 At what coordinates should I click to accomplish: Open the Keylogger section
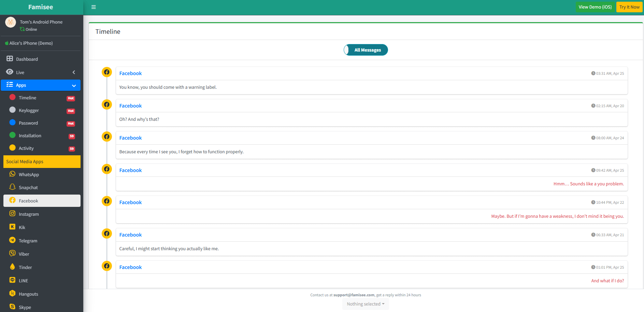[x=42, y=110]
